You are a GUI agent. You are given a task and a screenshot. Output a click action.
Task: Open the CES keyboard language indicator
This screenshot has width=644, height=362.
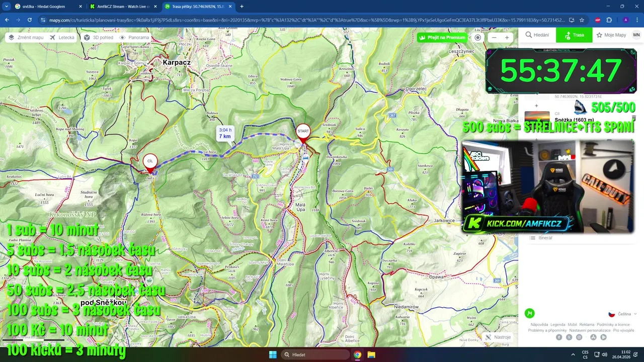coord(585,354)
